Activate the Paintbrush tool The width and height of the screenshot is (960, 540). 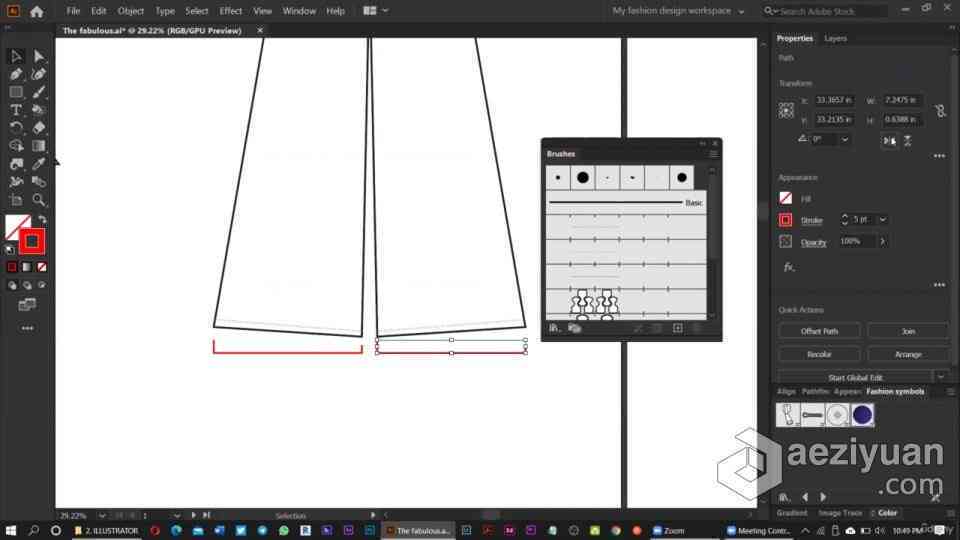[x=39, y=92]
